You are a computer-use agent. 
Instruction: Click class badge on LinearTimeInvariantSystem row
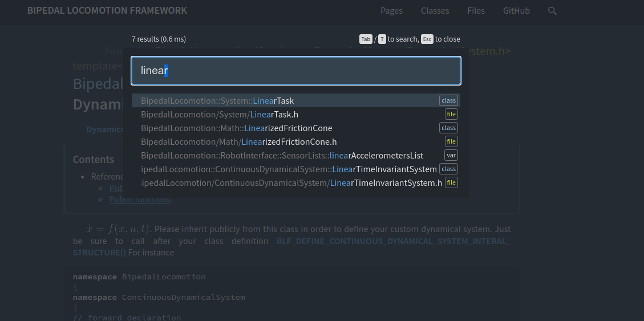pyautogui.click(x=448, y=169)
